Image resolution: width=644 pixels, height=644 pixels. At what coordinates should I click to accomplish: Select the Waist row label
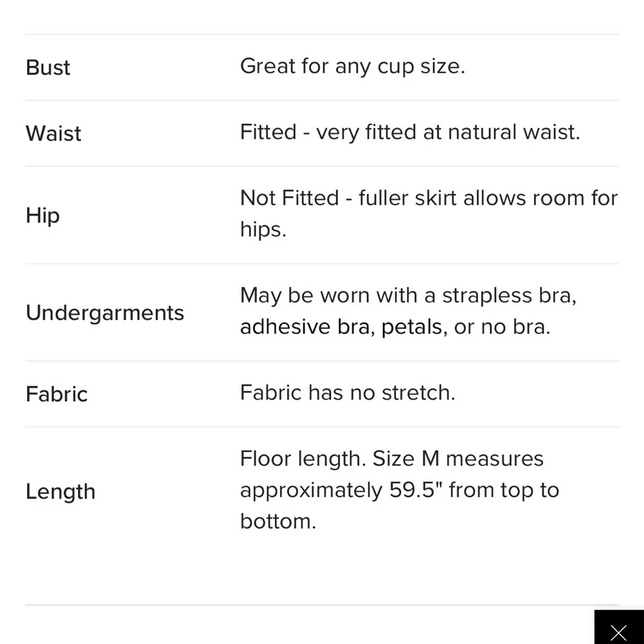coord(53,133)
